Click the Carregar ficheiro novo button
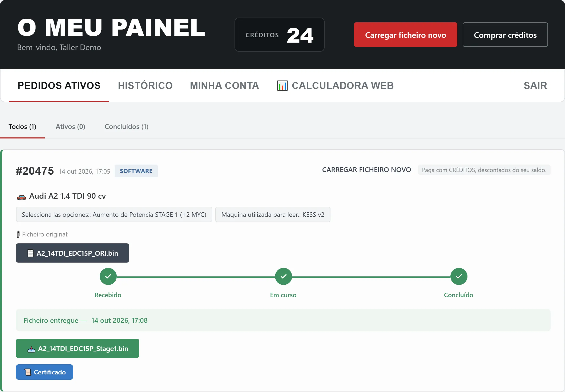 (405, 35)
